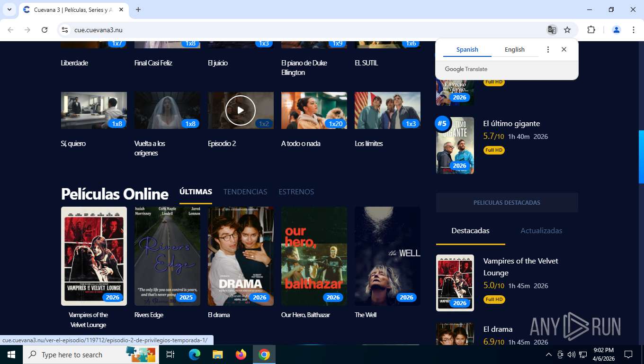Click the Google Translate icon in address bar
This screenshot has width=644, height=364.
(x=552, y=30)
